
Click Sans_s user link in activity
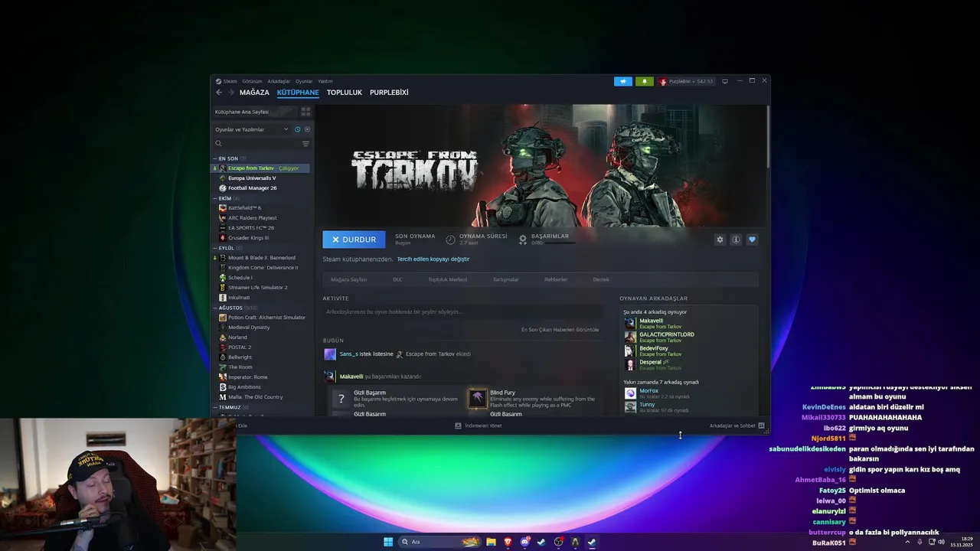click(349, 354)
